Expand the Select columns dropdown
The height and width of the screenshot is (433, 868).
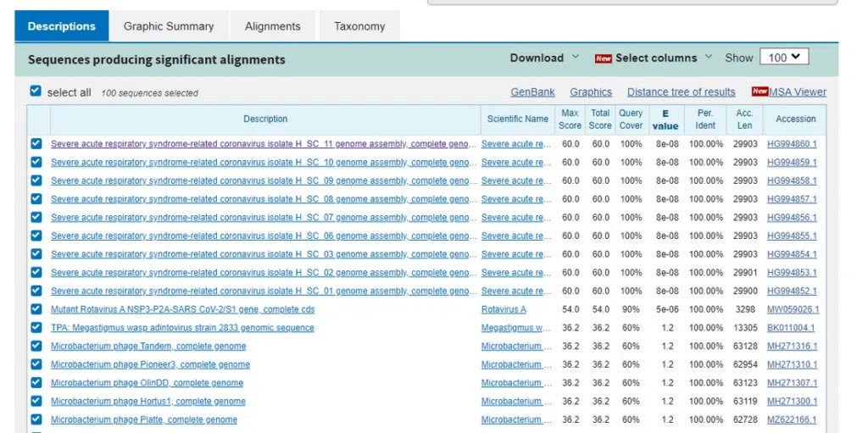coord(663,58)
